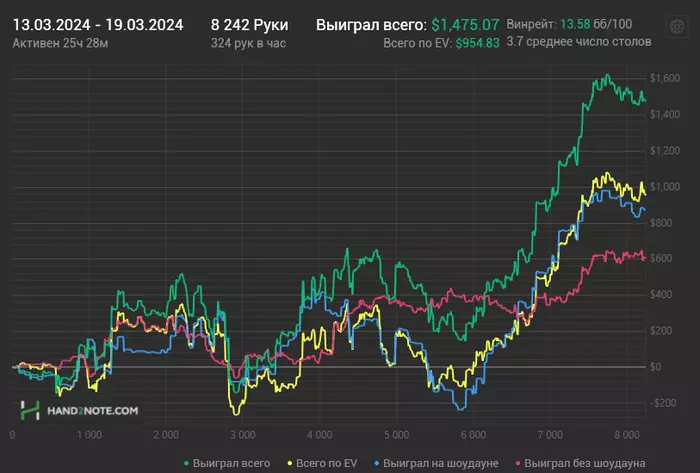This screenshot has height=473, width=700.
Task: Click the green dot beside 'Выиграл всего'
Action: [x=187, y=464]
